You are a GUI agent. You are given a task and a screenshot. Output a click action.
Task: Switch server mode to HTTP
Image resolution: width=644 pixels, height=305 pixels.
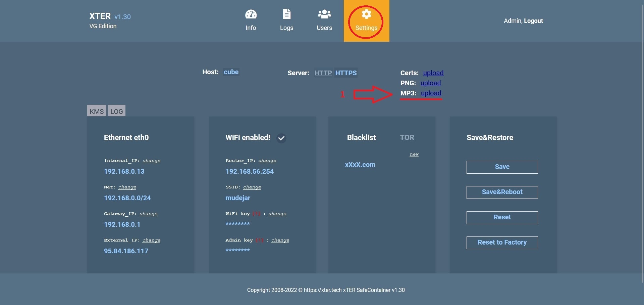click(x=323, y=73)
